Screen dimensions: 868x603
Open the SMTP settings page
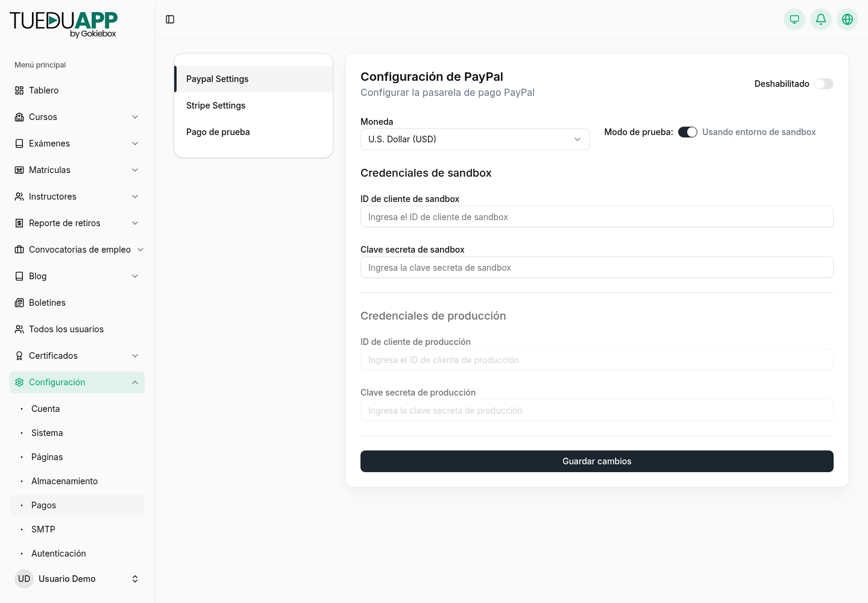coord(77,529)
